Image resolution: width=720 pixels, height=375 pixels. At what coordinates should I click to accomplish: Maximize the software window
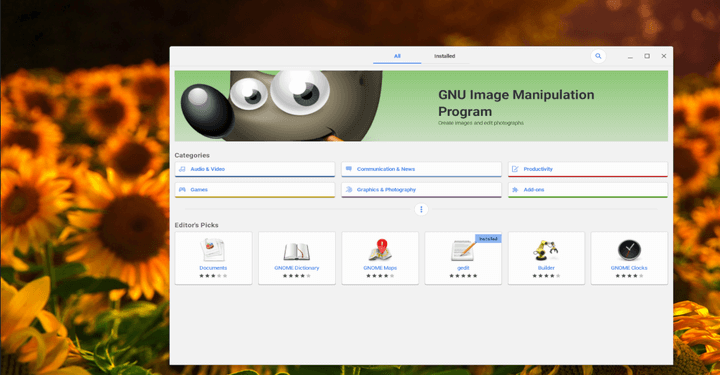[x=647, y=56]
